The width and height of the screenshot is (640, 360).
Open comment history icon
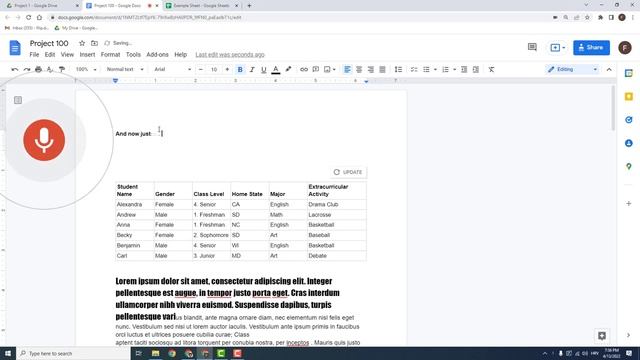[532, 47]
